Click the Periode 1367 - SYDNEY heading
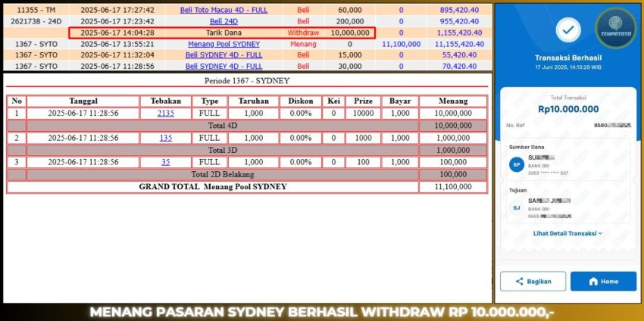 point(247,81)
